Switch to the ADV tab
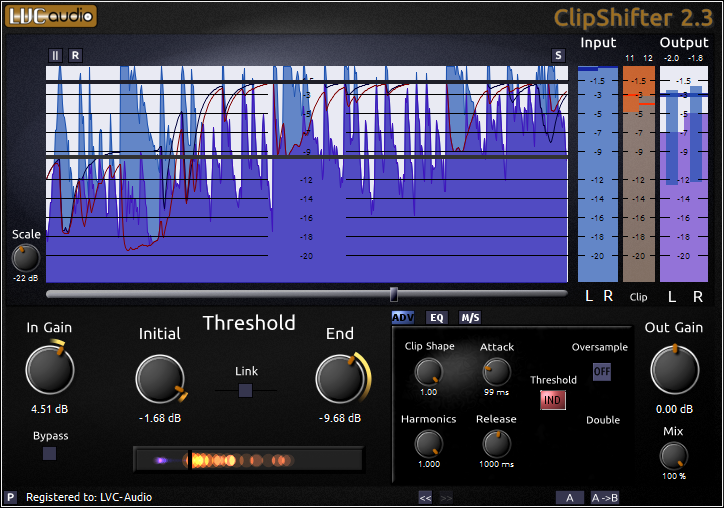Screen dimensions: 724x508 pos(403,317)
